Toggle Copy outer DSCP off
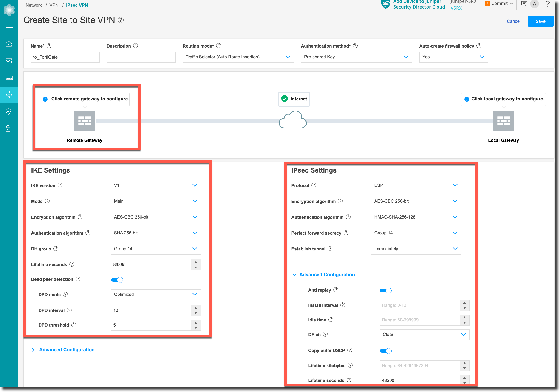This screenshot has width=560, height=392. 385,351
